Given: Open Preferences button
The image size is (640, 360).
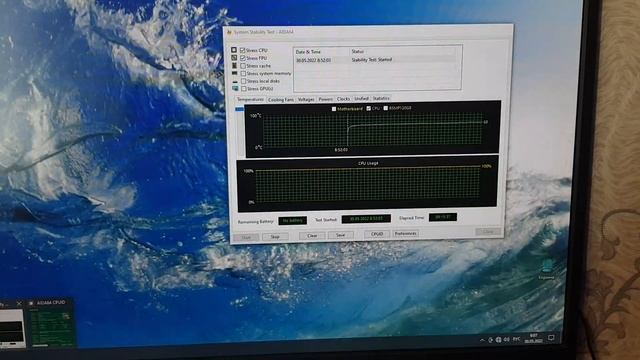Looking at the screenshot, I should (x=405, y=233).
